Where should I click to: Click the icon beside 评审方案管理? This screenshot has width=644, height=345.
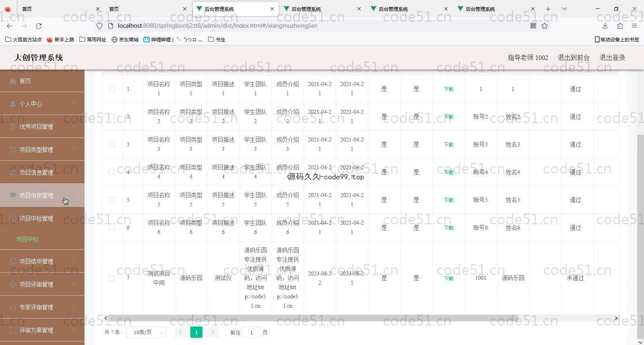13,330
